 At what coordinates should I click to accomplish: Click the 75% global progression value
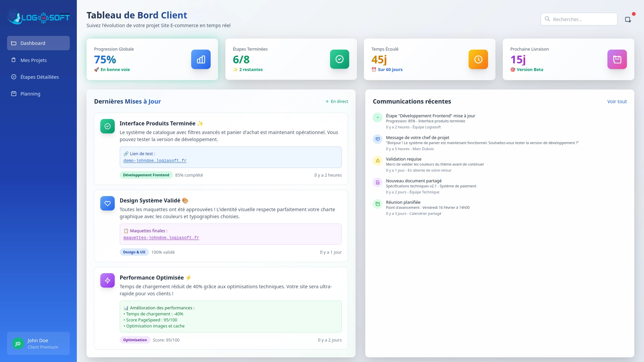coord(105,59)
